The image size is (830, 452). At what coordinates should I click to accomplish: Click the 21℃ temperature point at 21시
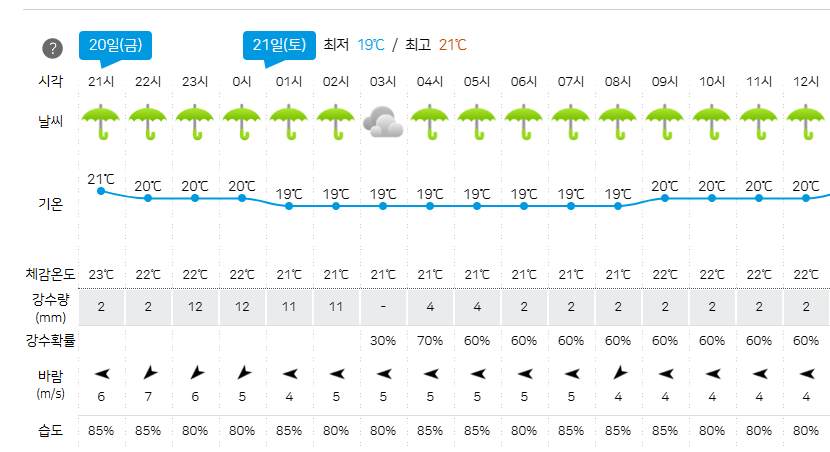pyautogui.click(x=101, y=191)
